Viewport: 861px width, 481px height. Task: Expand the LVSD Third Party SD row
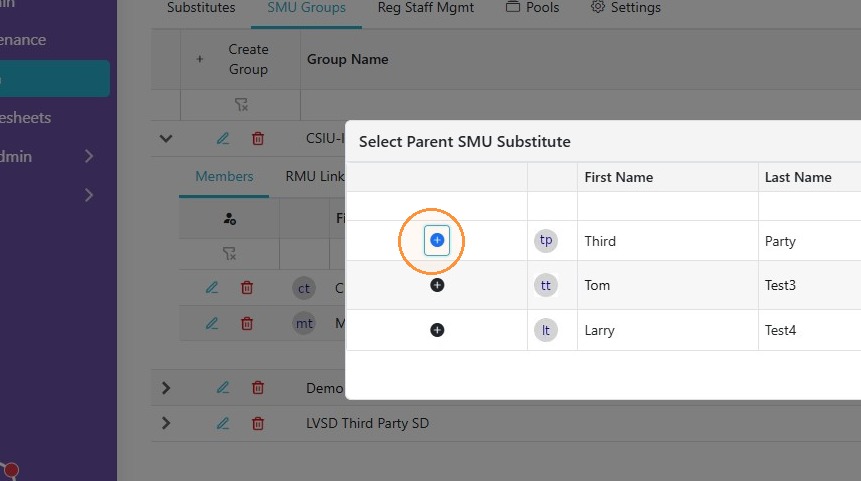(x=166, y=423)
